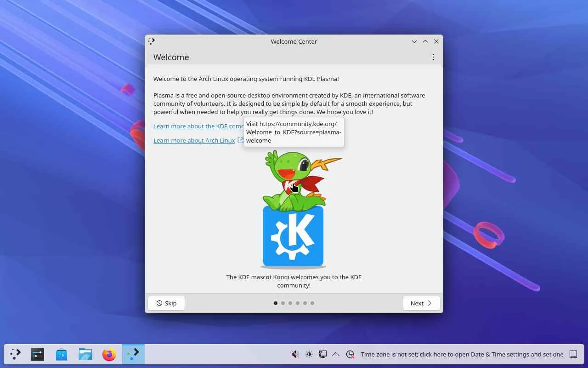Click the display configuration tray icon
Viewport: 588px width, 368px height.
click(323, 354)
